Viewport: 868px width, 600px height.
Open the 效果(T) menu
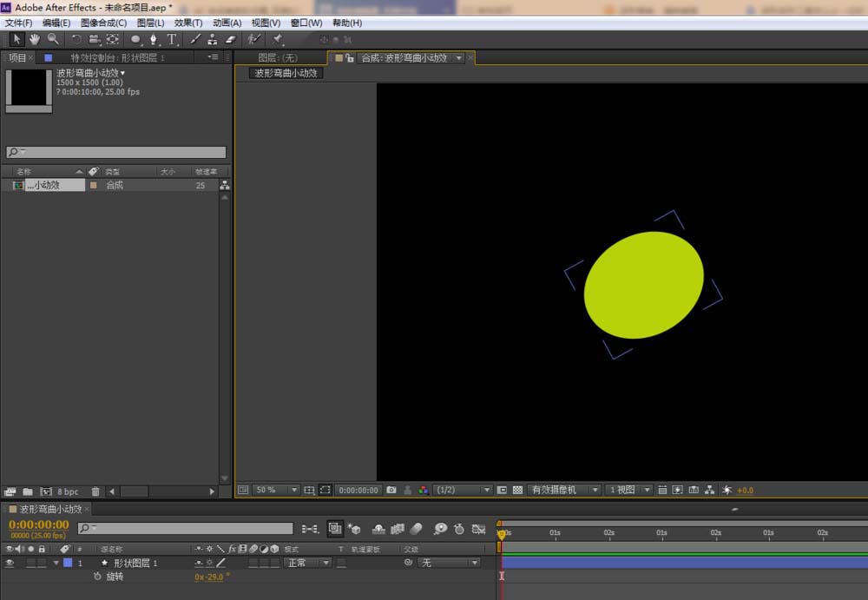pos(188,23)
